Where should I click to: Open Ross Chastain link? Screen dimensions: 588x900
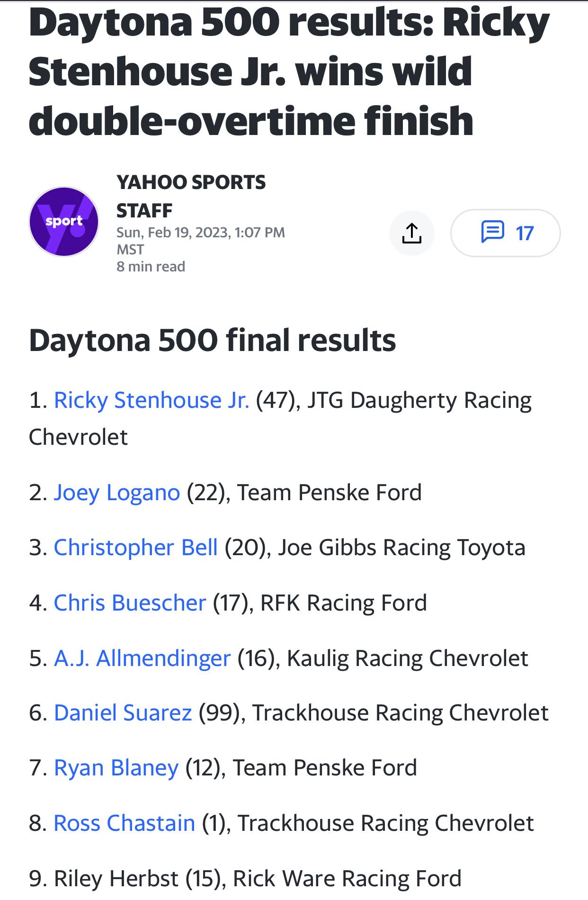click(x=125, y=823)
